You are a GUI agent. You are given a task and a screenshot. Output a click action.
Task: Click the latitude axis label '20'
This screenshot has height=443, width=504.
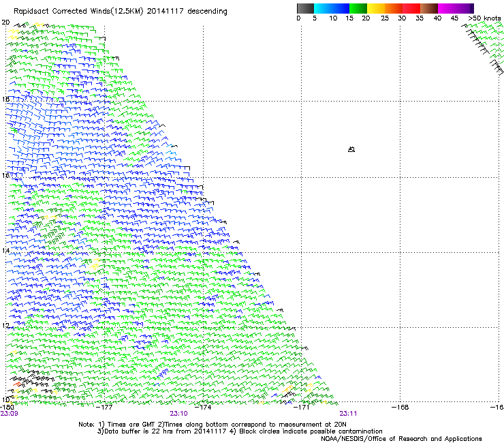[5, 22]
